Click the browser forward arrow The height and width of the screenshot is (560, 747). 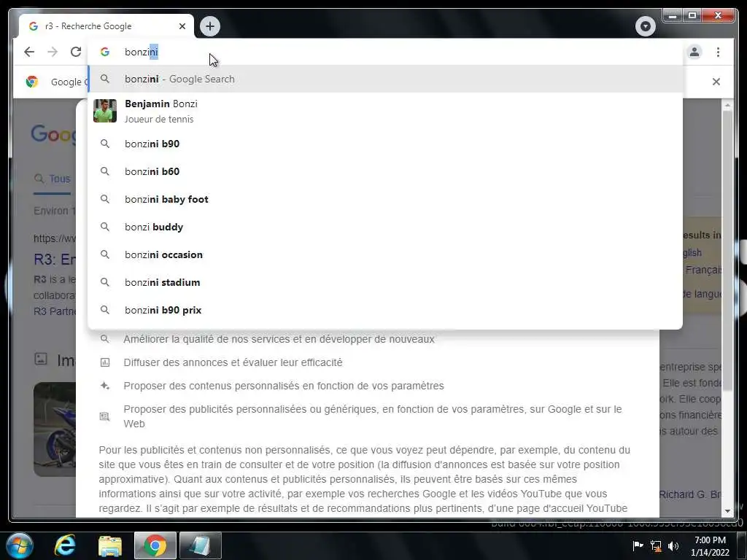53,52
